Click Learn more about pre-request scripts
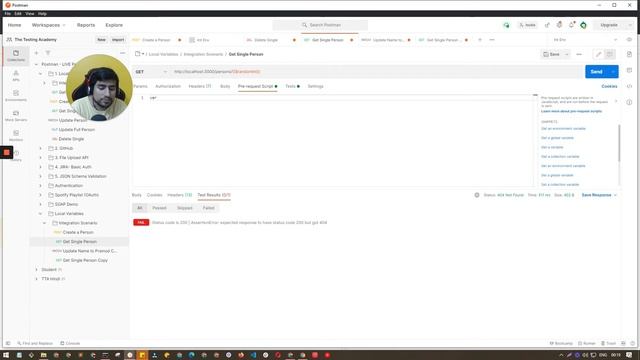640x360 pixels. (571, 111)
